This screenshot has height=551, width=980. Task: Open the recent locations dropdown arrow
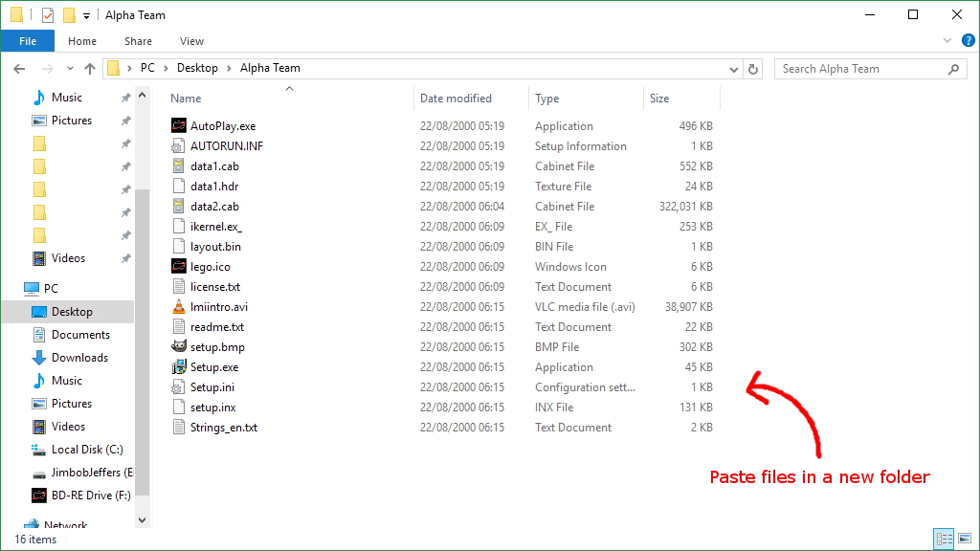point(70,69)
